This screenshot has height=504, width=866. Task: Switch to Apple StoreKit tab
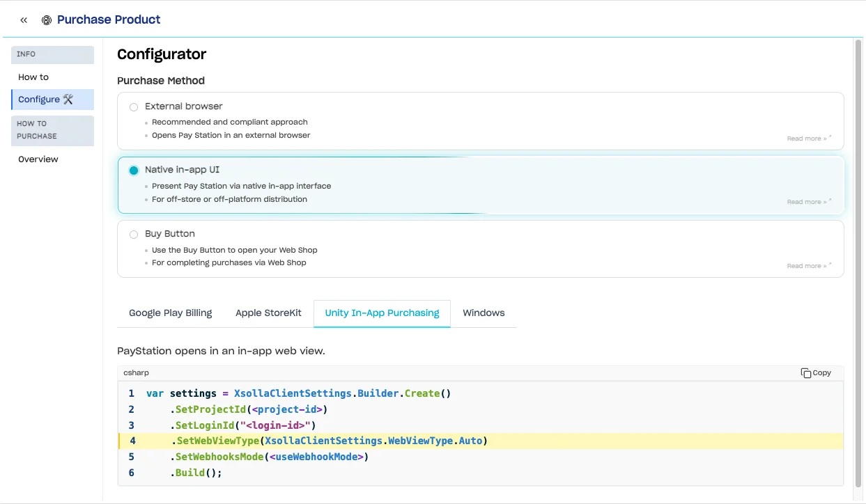268,313
